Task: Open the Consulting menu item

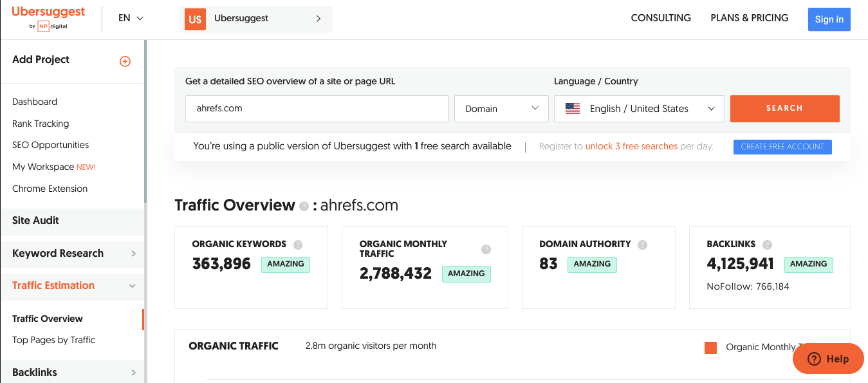Action: point(661,18)
